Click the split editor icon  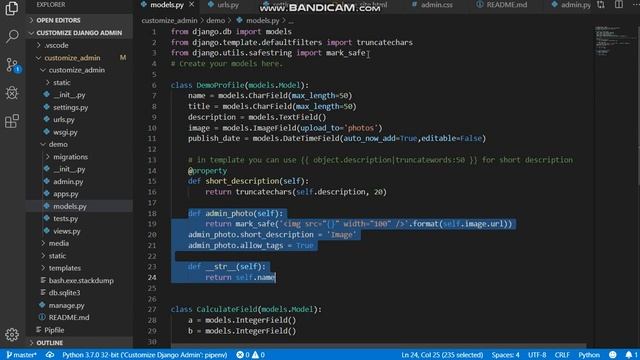pyautogui.click(x=619, y=5)
